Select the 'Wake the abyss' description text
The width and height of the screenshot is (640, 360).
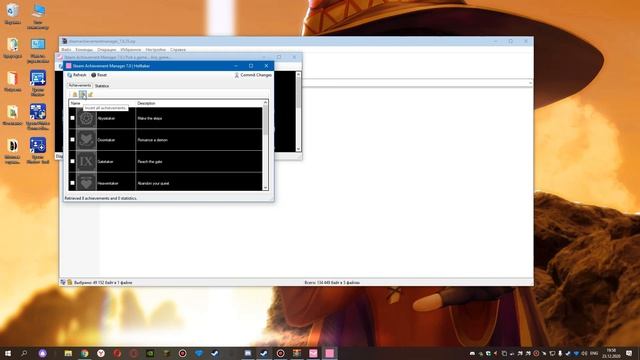pos(150,118)
